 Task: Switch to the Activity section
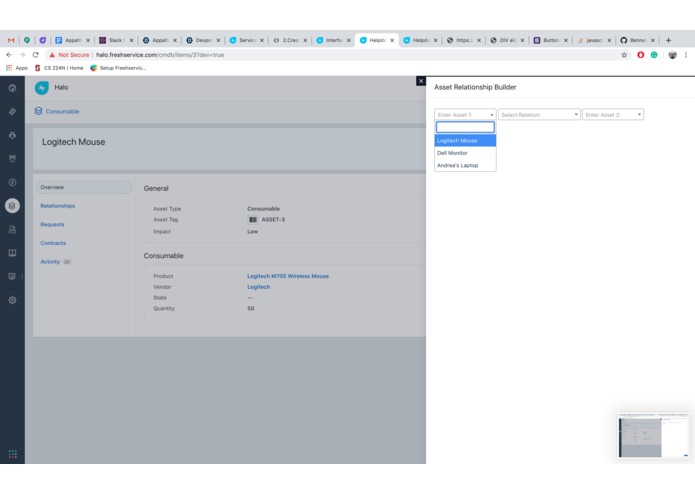(x=50, y=261)
